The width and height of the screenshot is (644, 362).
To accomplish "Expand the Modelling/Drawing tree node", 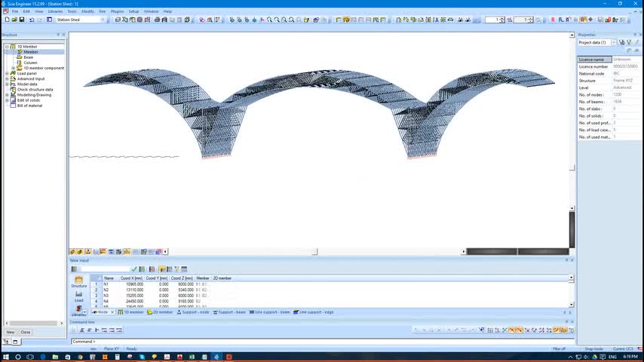I will click(7, 95).
